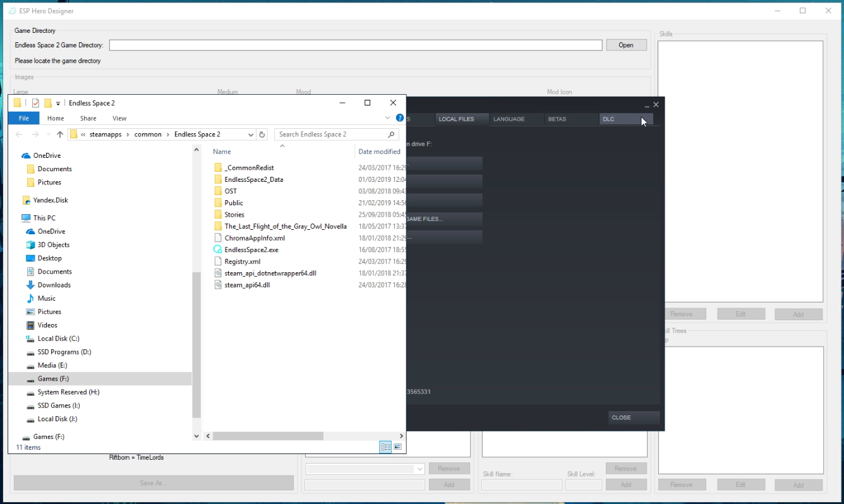Click the horizontal scrollbar in file list
This screenshot has width=844, height=504.
click(268, 436)
